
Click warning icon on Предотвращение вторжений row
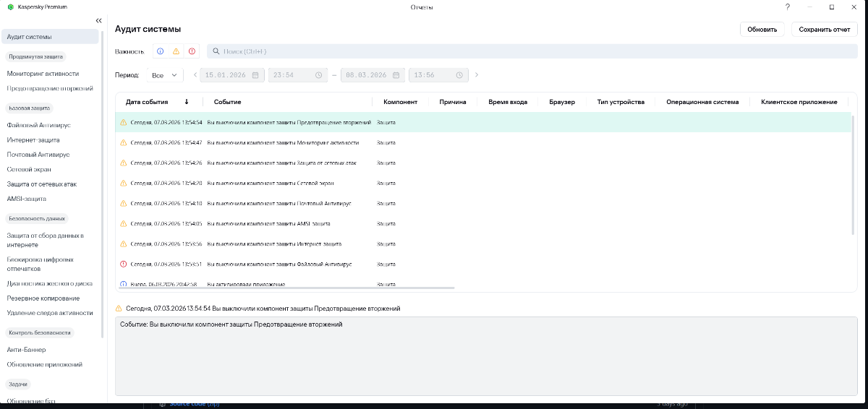click(124, 123)
